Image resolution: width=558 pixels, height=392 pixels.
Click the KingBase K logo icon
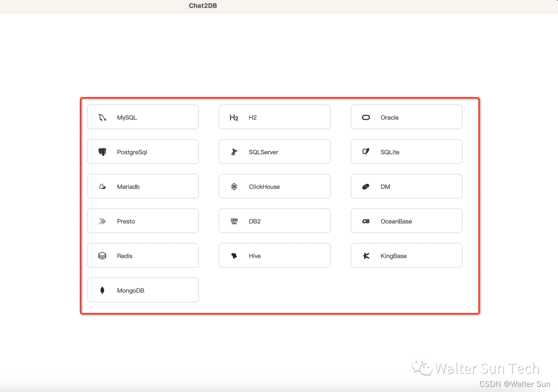[x=366, y=256]
